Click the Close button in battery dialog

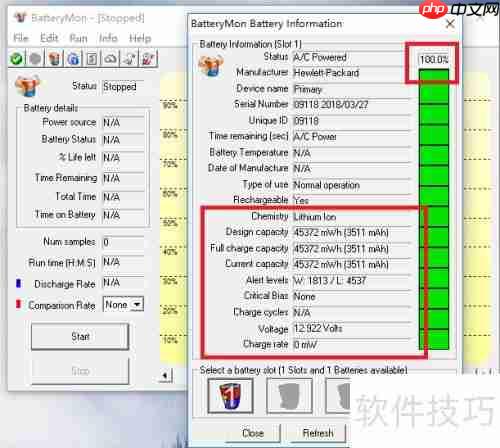pyautogui.click(x=253, y=433)
